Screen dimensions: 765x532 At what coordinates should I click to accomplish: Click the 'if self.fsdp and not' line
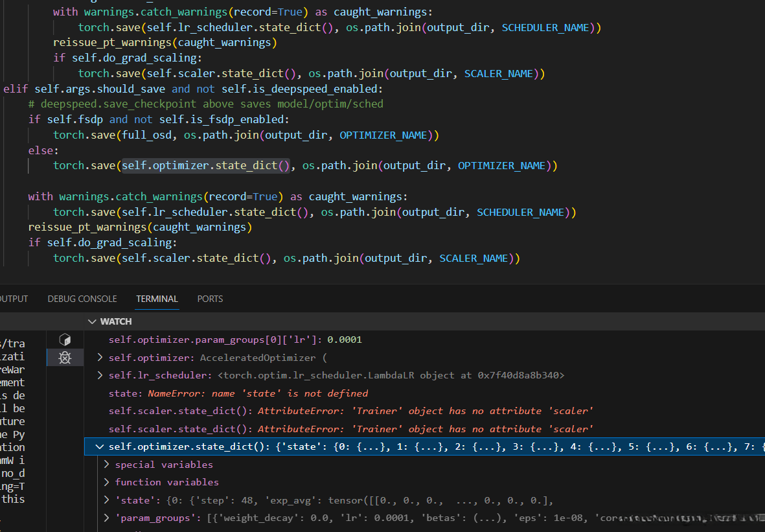tap(159, 120)
